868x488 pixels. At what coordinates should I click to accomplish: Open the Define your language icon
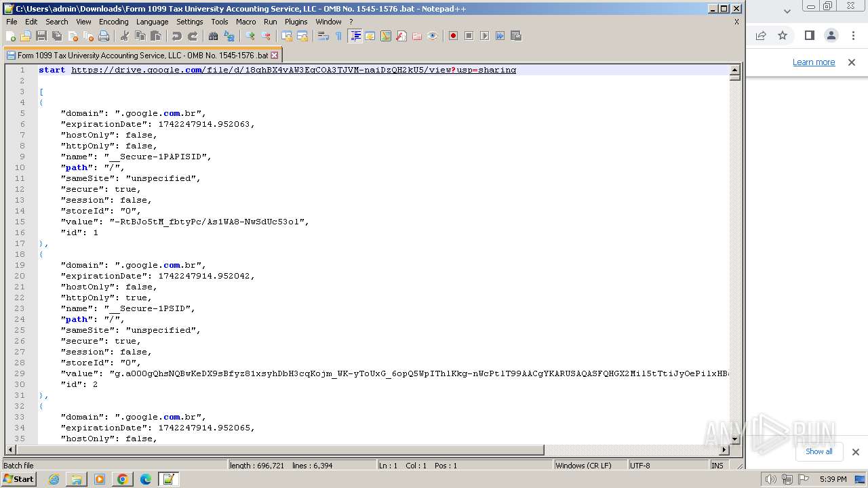[370, 36]
